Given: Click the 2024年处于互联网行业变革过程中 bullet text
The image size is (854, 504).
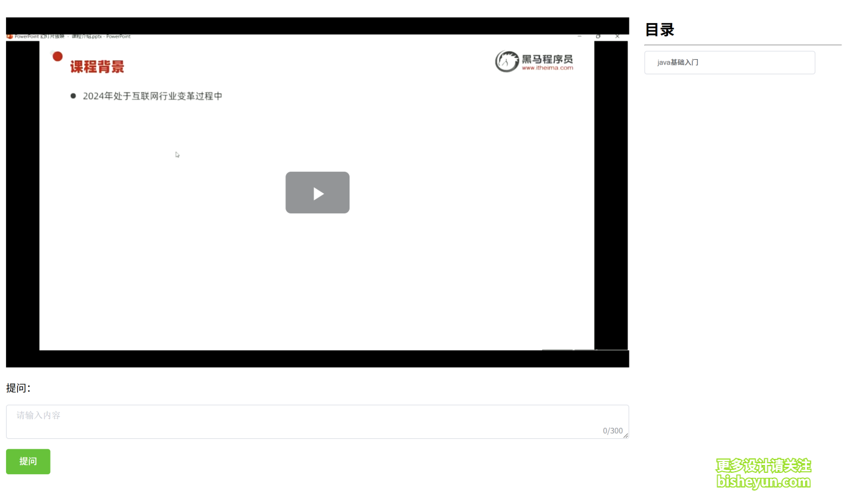Looking at the screenshot, I should point(152,96).
